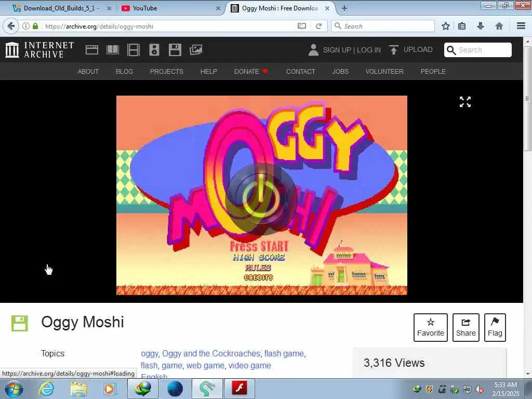Screen dimensions: 532x399
Task: Click the Favorite button
Action: coord(431,327)
